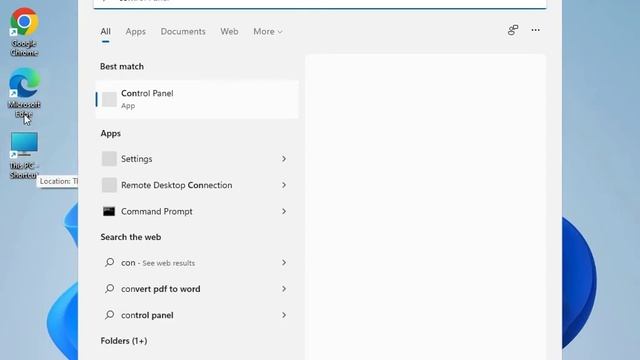Launch Command Prompt result
640x360 pixels.
pyautogui.click(x=197, y=211)
